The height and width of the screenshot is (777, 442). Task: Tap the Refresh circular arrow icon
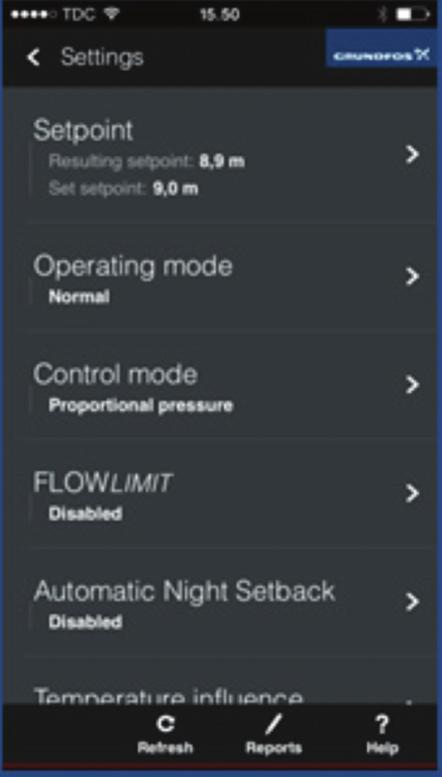[165, 724]
